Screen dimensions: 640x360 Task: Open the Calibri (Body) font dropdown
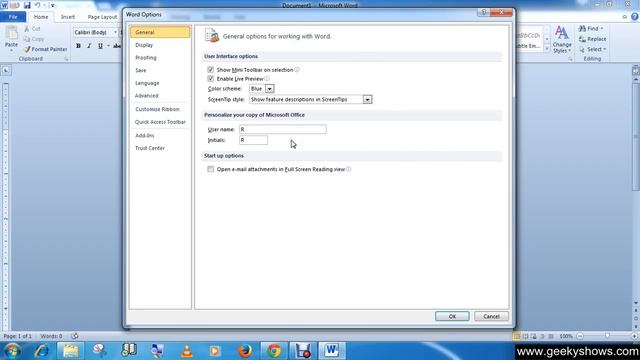(x=115, y=32)
